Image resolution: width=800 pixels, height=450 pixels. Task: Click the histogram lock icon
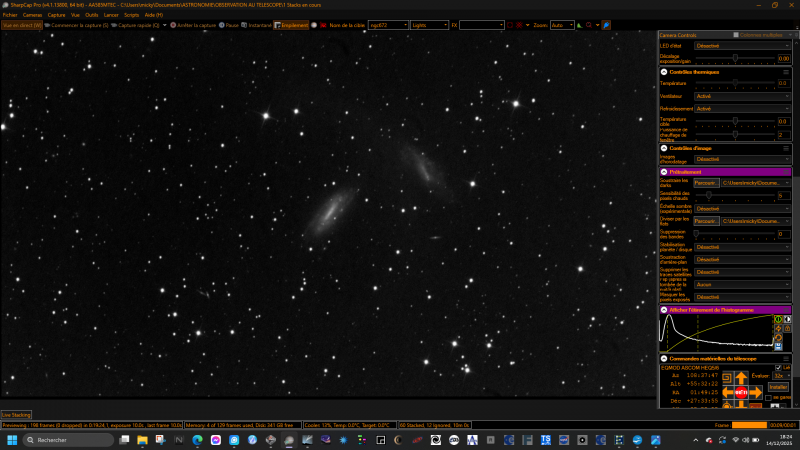[x=787, y=328]
